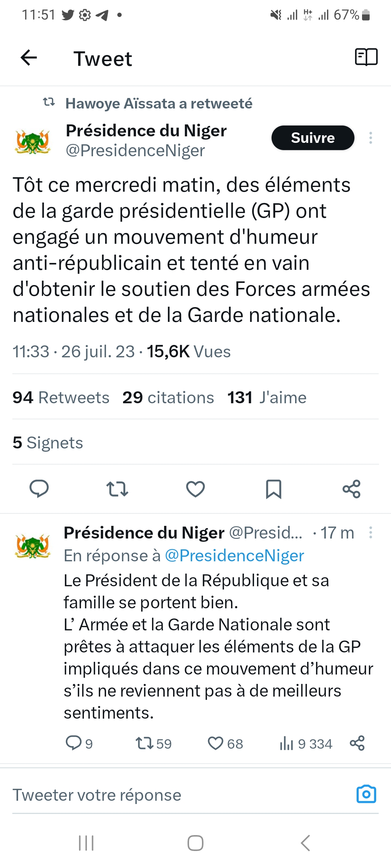Open the more options menu on the reply tweet
391x868 pixels.
[x=371, y=532]
